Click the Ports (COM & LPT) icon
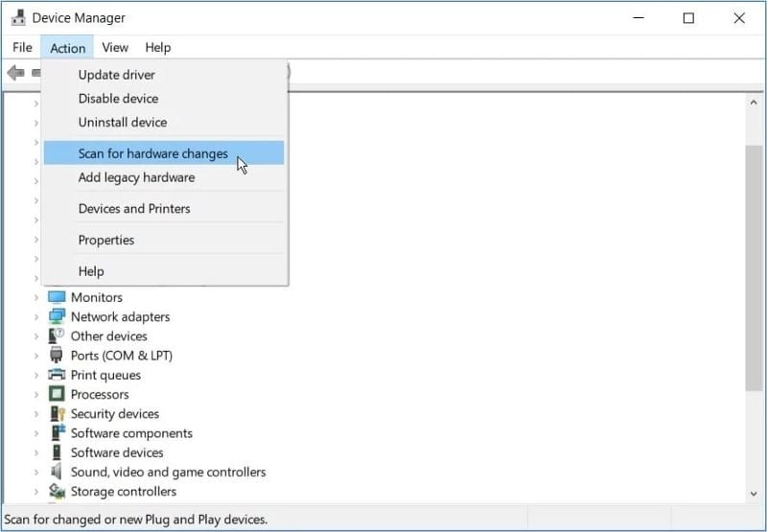Screen dimensions: 767x532 coord(57,356)
